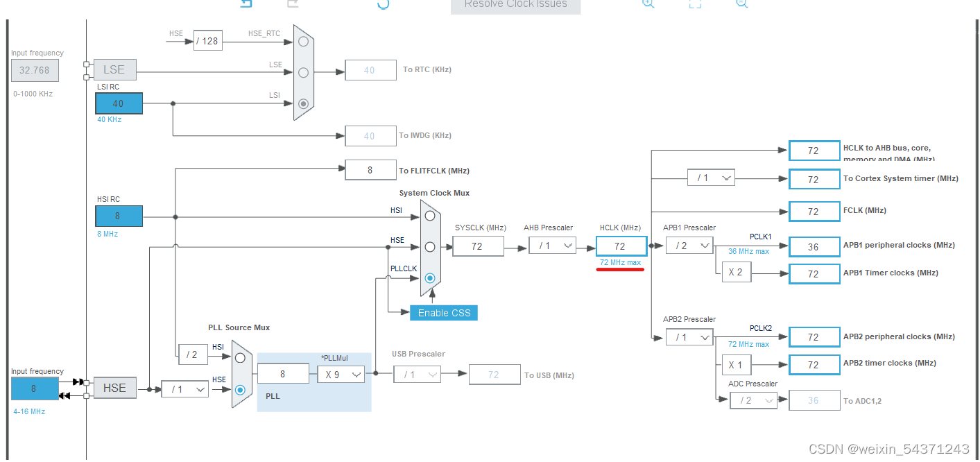Click the LSI RC 40 KHz block

[118, 103]
